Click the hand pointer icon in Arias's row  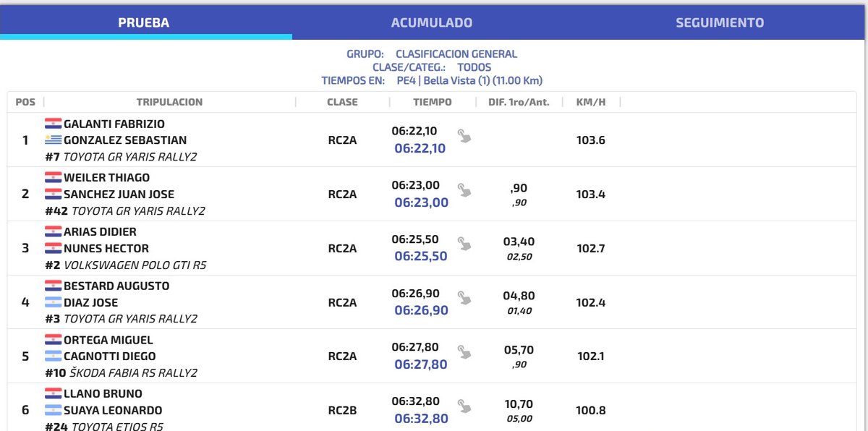coord(464,244)
